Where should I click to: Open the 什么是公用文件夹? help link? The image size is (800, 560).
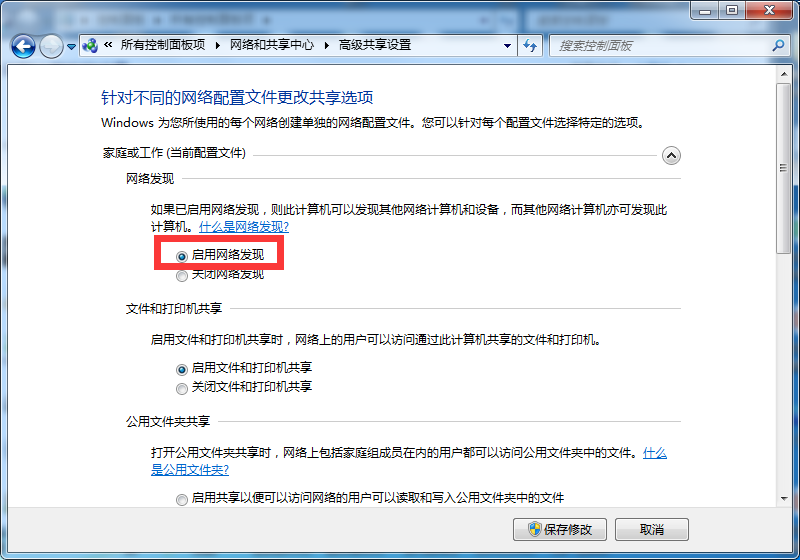point(190,470)
